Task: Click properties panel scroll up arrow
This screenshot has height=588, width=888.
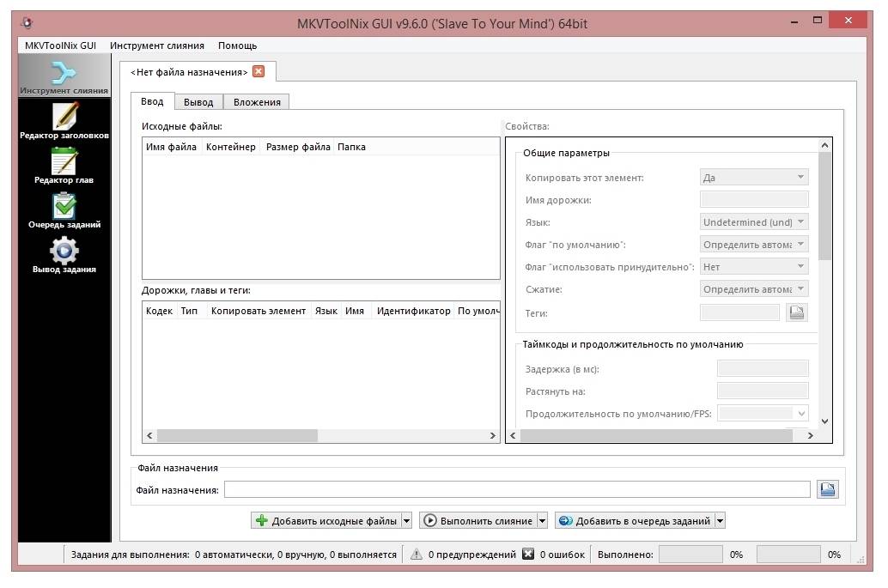Action: [x=825, y=145]
